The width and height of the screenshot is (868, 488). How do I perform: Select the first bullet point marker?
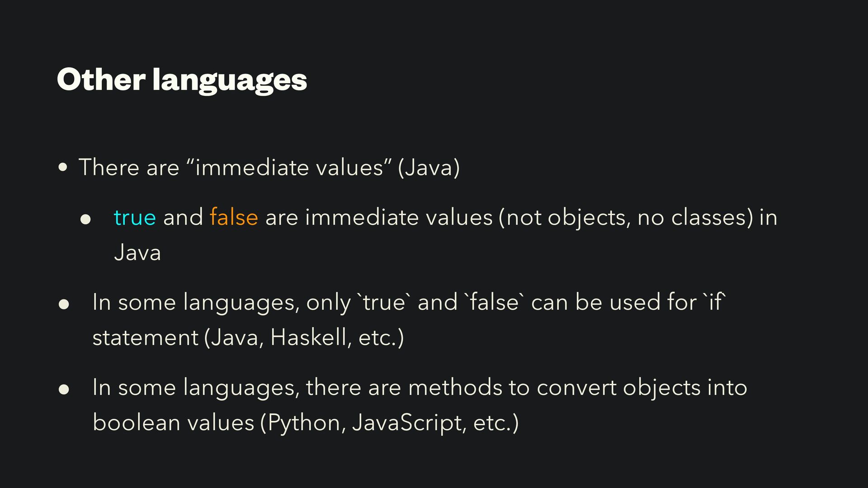(x=63, y=168)
